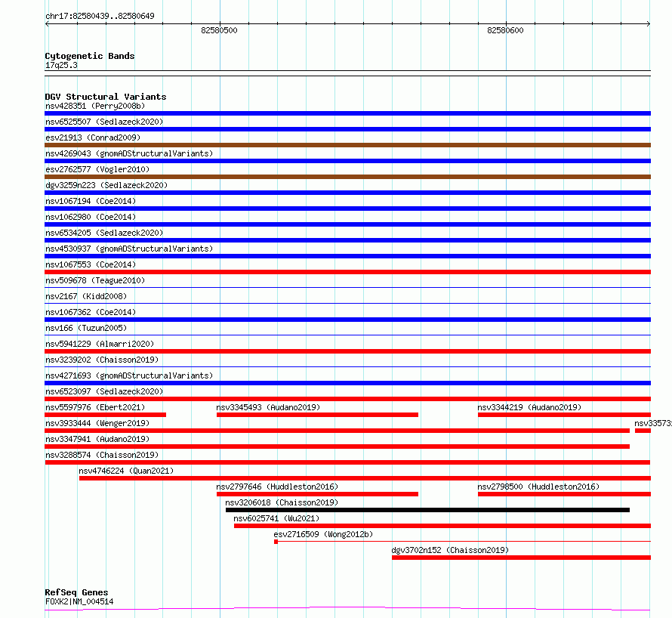672x618 pixels.
Task: Click the FOXK2|NM_004514 gene label
Action: (x=79, y=601)
